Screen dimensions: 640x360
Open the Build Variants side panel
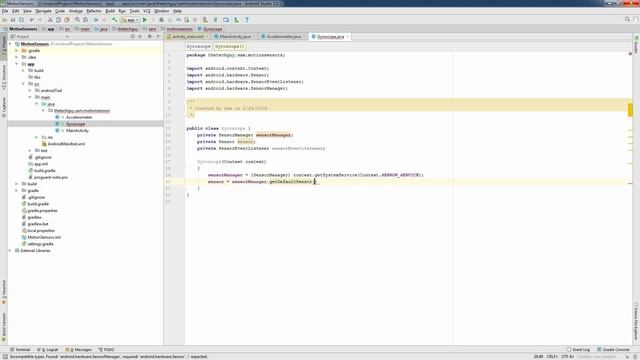pyautogui.click(x=4, y=327)
